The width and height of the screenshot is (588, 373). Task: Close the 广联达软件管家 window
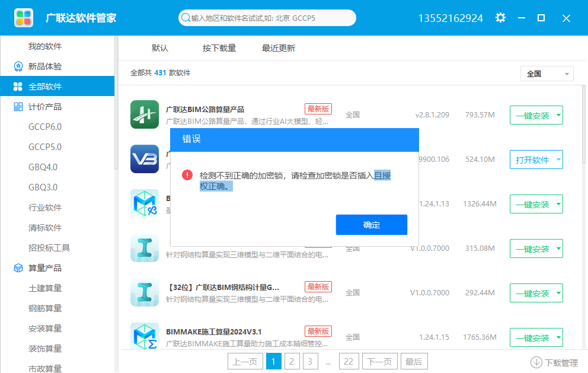point(566,18)
